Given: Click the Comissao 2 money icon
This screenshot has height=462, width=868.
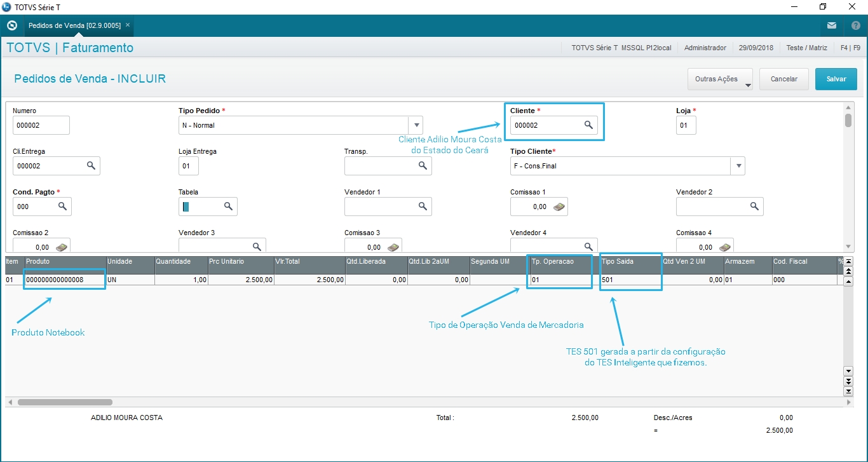Looking at the screenshot, I should click(x=62, y=247).
